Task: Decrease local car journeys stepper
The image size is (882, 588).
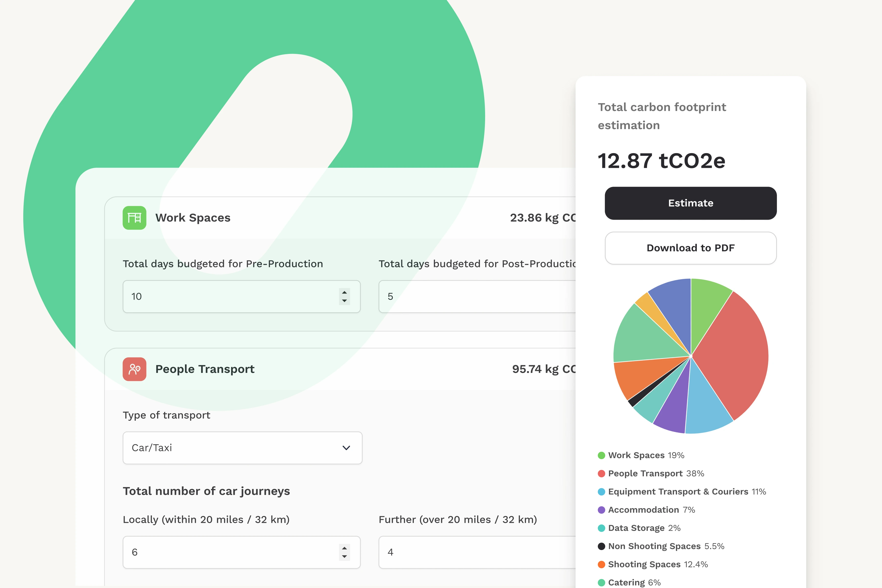Action: pyautogui.click(x=344, y=556)
